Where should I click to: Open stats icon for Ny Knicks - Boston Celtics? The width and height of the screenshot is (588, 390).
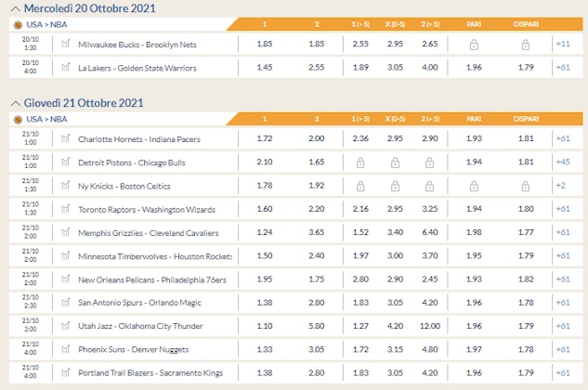66,186
